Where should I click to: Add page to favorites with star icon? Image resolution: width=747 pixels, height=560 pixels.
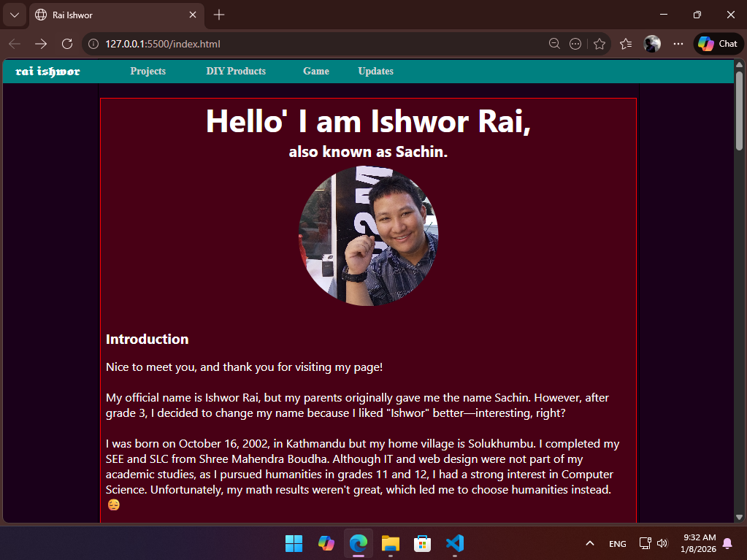tap(599, 44)
